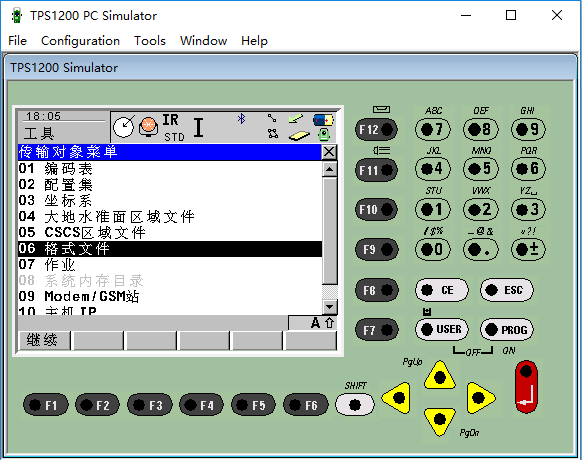Click the F6 function key

[x=306, y=405]
